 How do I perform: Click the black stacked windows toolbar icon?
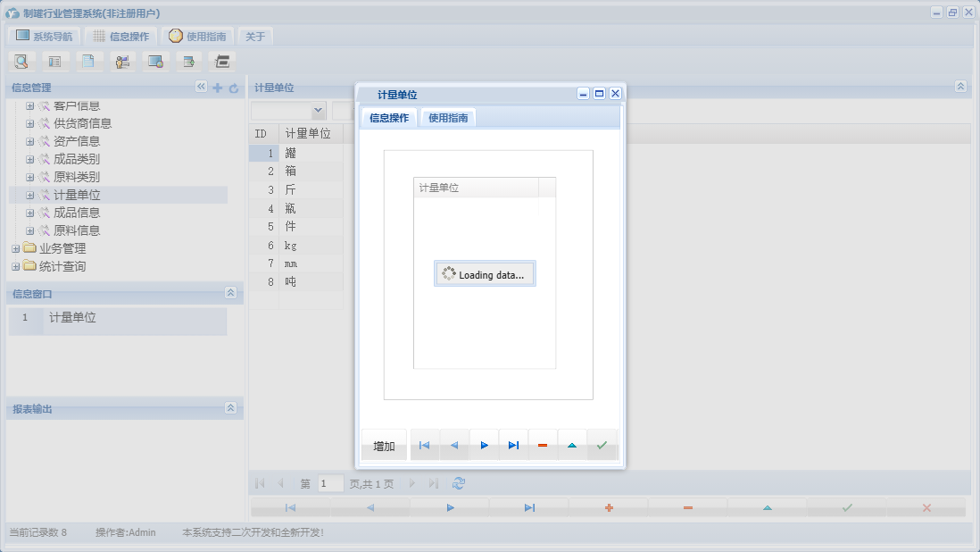[x=222, y=62]
